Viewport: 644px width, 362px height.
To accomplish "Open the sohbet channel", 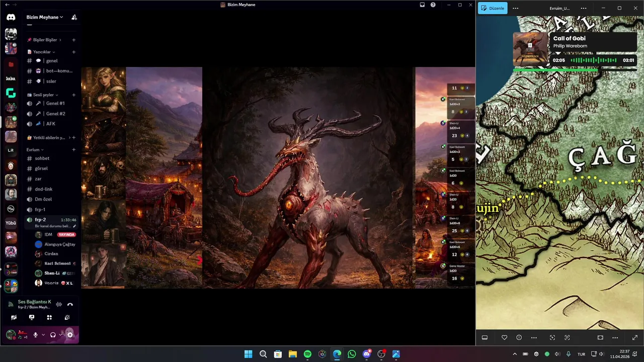I will tap(52, 158).
